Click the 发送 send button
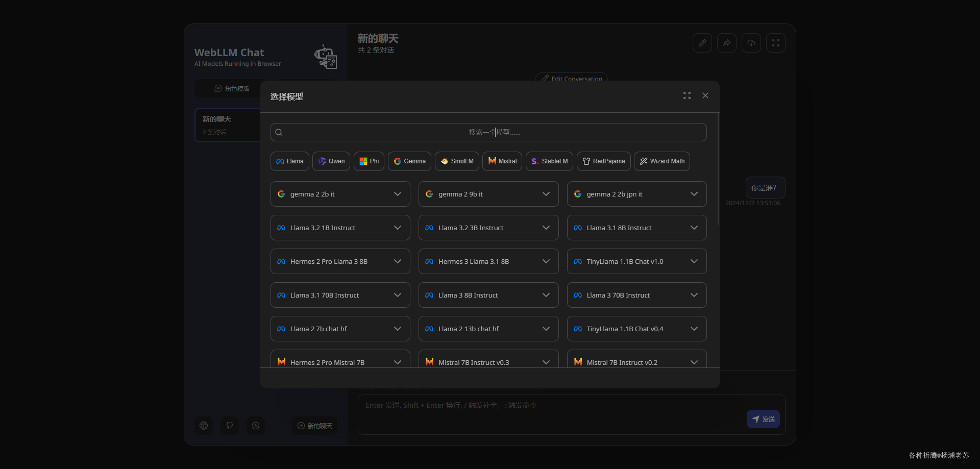Screen dimensions: 980x469 click(763, 419)
